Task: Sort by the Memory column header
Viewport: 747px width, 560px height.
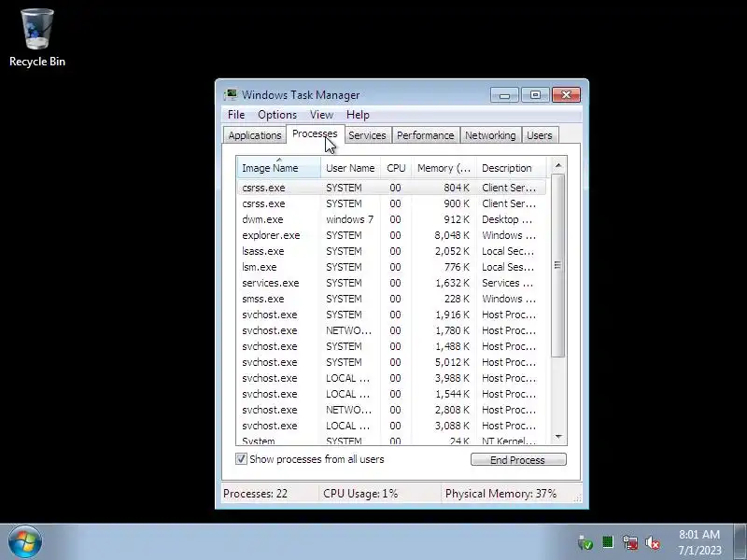Action: coord(444,168)
